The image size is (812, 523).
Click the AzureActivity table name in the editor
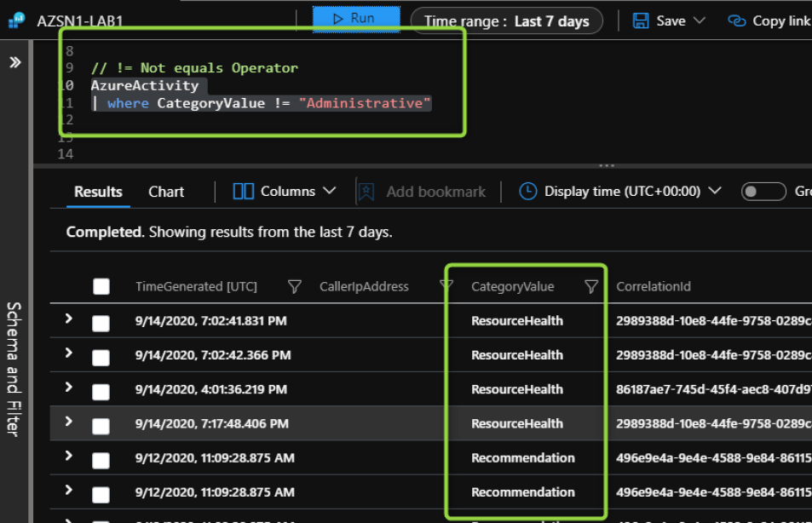(x=145, y=85)
